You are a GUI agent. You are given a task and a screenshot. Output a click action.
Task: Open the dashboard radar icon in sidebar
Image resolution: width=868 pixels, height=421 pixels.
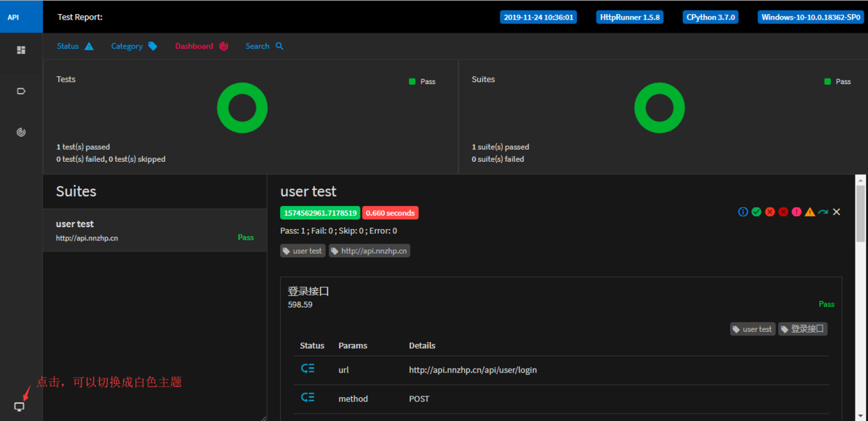click(21, 132)
